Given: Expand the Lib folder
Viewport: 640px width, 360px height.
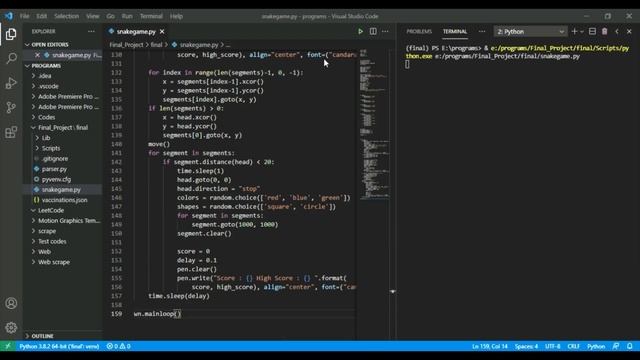Looking at the screenshot, I should [46, 138].
